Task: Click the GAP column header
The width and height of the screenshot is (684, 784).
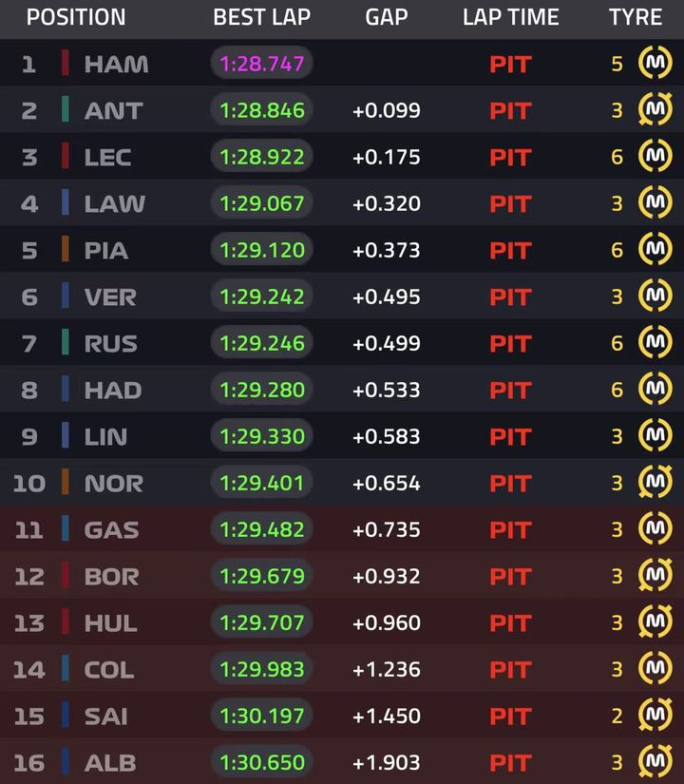Action: point(387,17)
